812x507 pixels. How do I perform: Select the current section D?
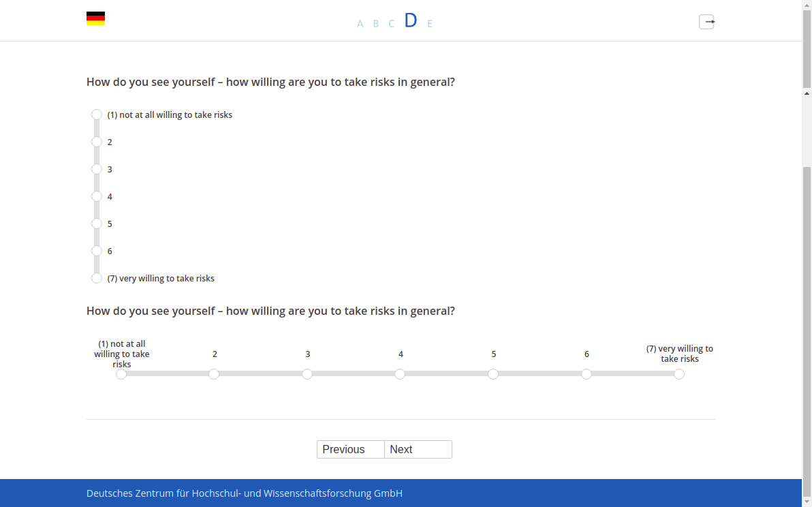[x=411, y=20]
